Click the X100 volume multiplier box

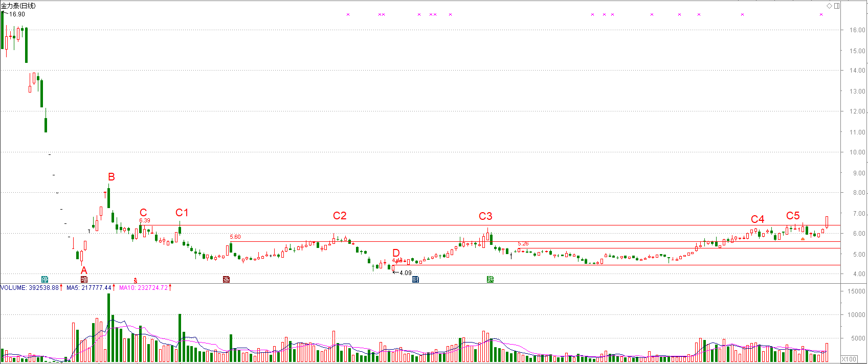(849, 359)
